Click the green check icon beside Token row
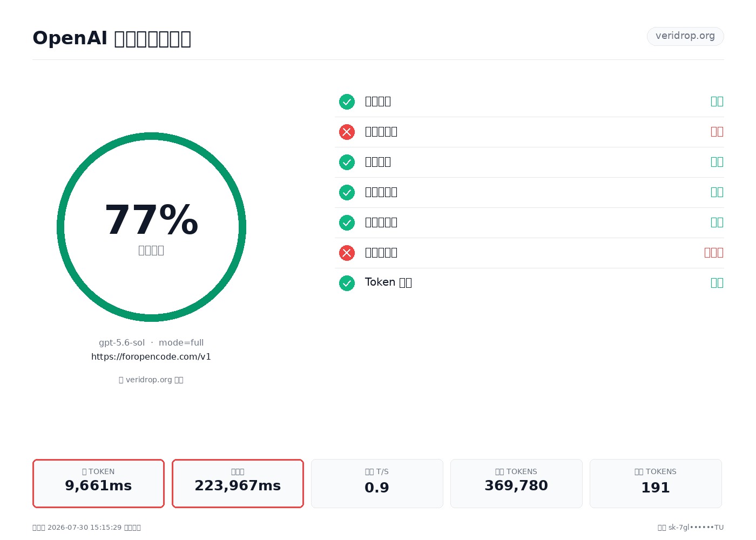 347,283
